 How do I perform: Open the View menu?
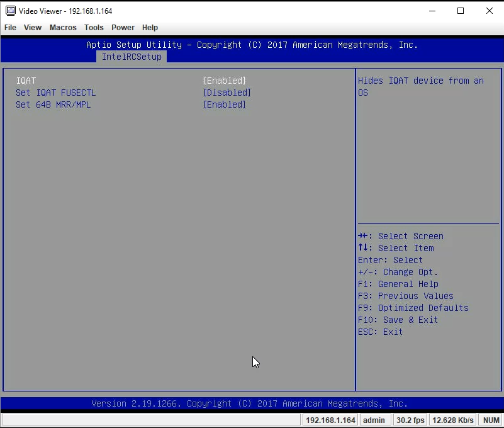pyautogui.click(x=33, y=28)
